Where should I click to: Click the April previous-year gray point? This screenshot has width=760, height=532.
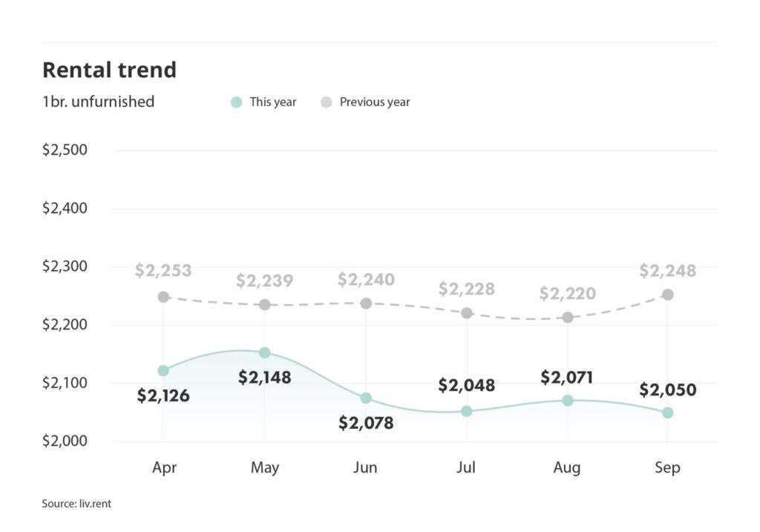[163, 297]
